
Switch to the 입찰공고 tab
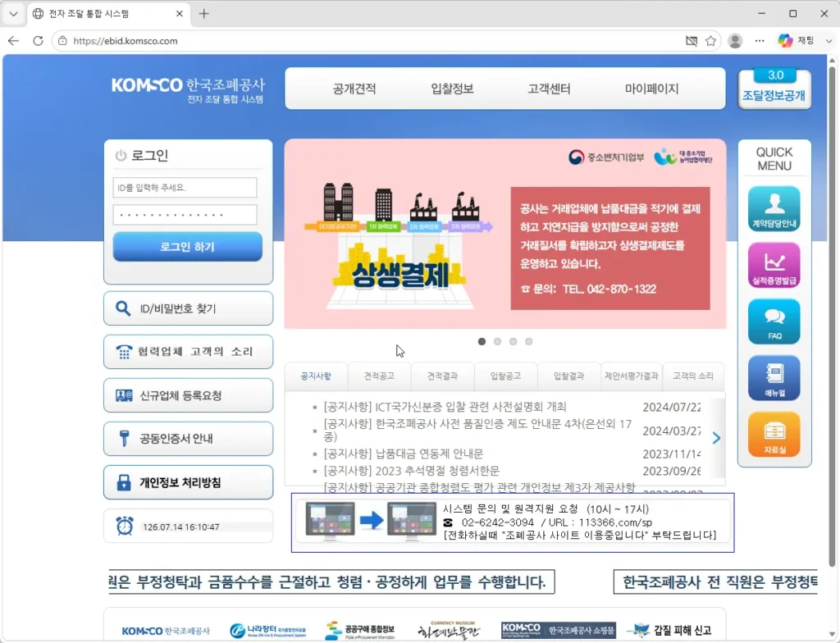click(x=505, y=376)
